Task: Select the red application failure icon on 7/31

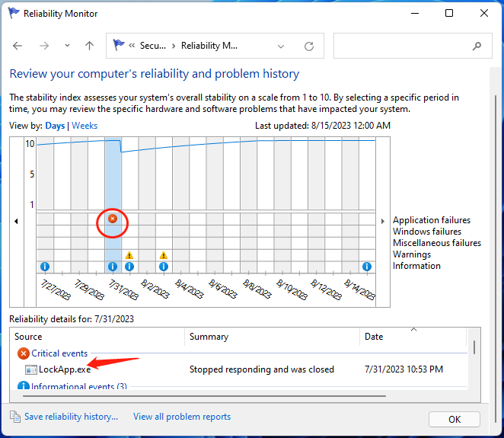Action: point(113,219)
